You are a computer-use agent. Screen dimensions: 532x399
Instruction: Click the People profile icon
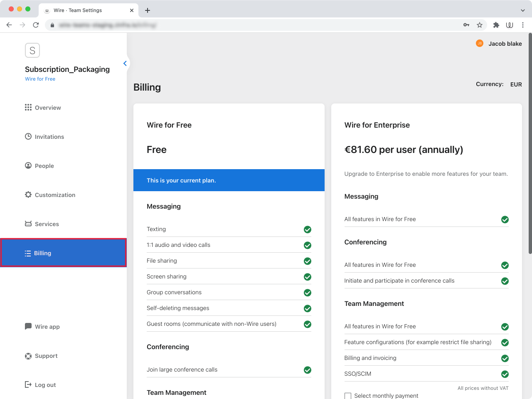coord(28,165)
